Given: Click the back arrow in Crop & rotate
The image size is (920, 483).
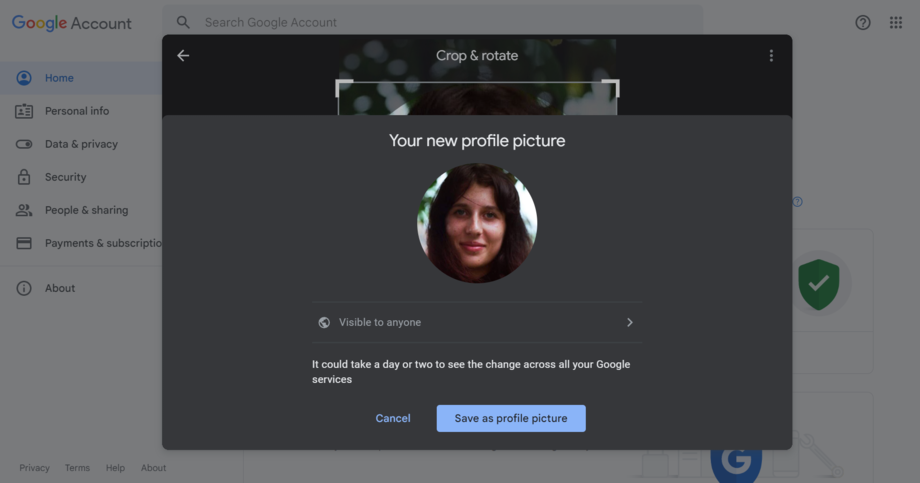Looking at the screenshot, I should coord(183,56).
